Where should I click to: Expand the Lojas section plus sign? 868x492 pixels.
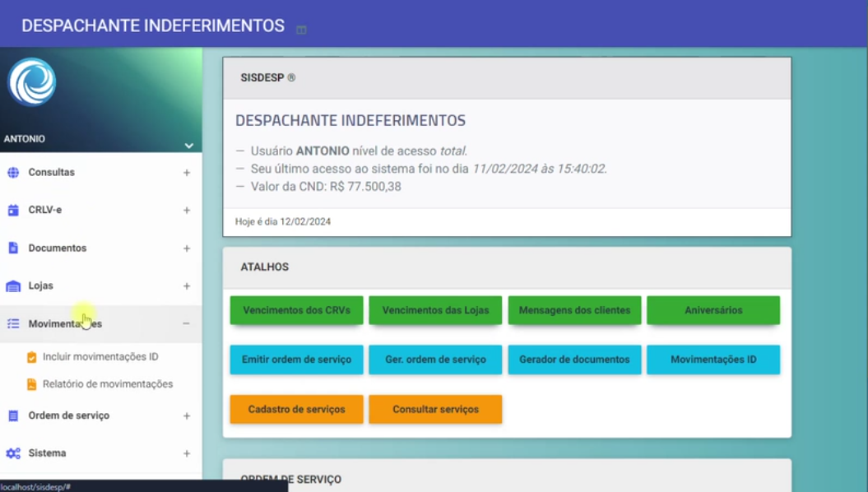tap(187, 286)
